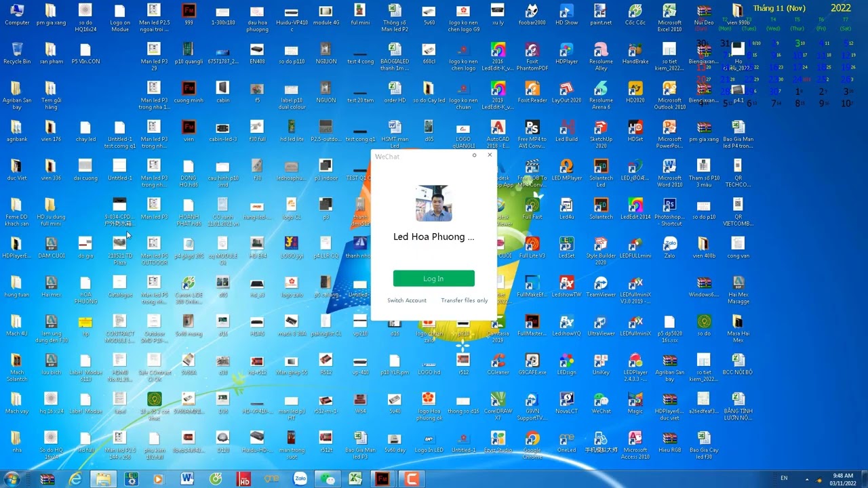Select the Resolume Arena 6 desktop icon

click(x=601, y=95)
